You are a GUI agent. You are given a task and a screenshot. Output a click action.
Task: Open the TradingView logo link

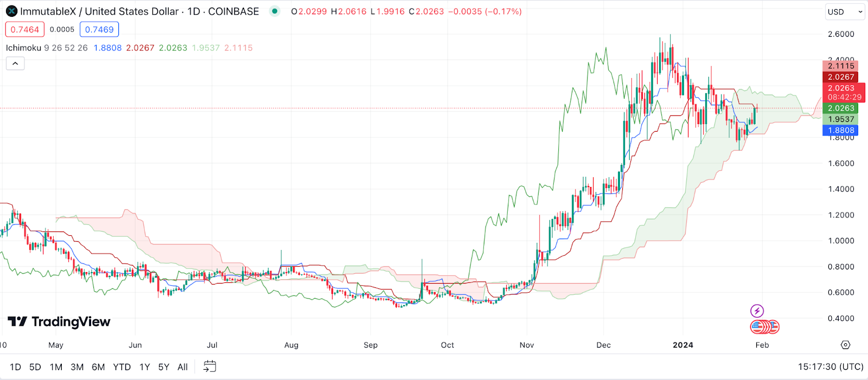[x=59, y=322]
